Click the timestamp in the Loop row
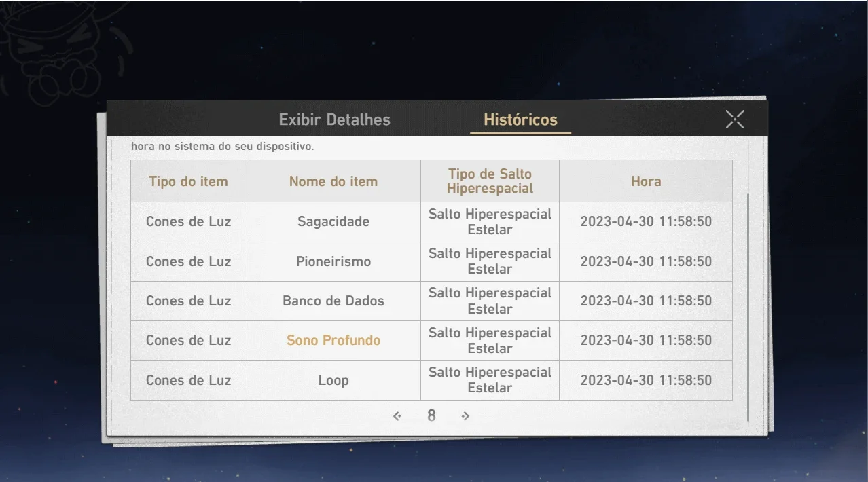 [646, 380]
